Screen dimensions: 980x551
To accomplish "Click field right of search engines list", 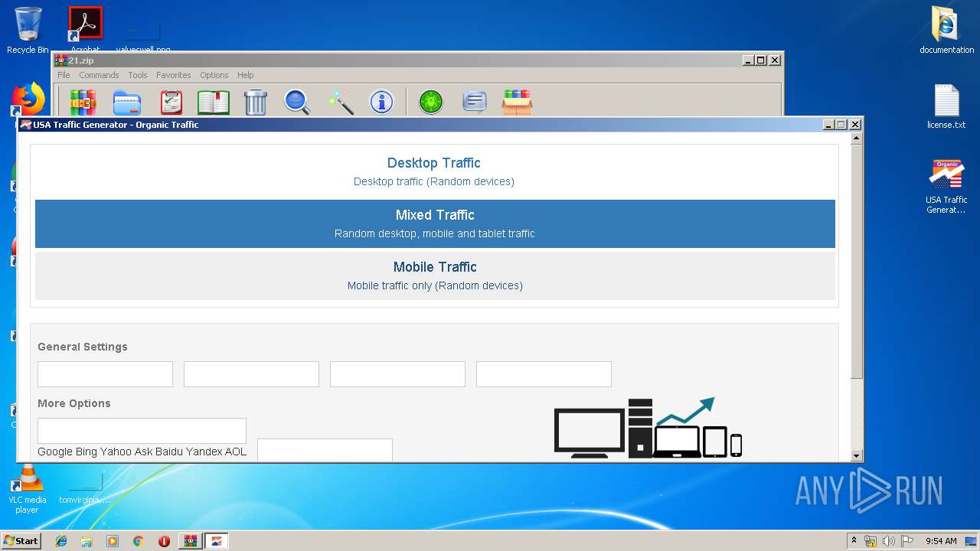I will 325,450.
